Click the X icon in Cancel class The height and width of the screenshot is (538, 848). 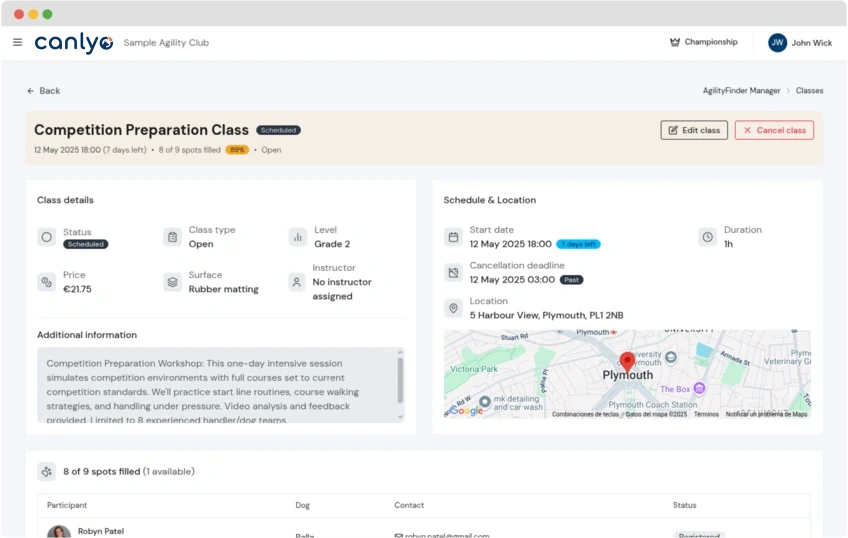coord(747,130)
